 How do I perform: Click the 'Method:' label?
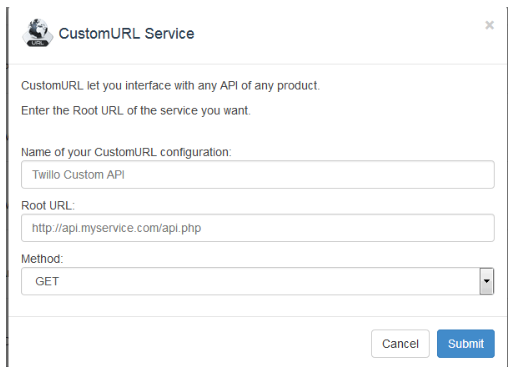pyautogui.click(x=42, y=259)
